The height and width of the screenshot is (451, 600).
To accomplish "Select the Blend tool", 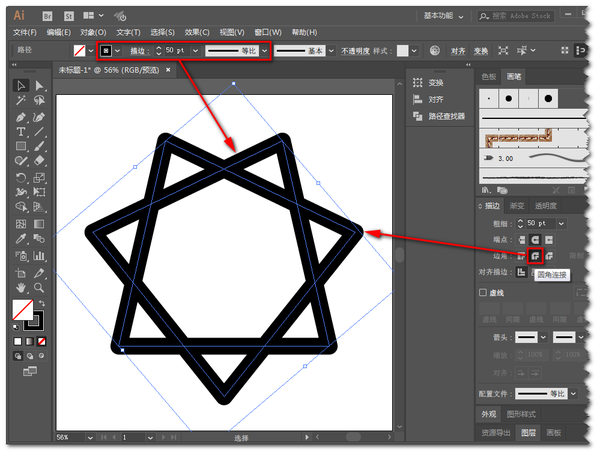I will (39, 239).
